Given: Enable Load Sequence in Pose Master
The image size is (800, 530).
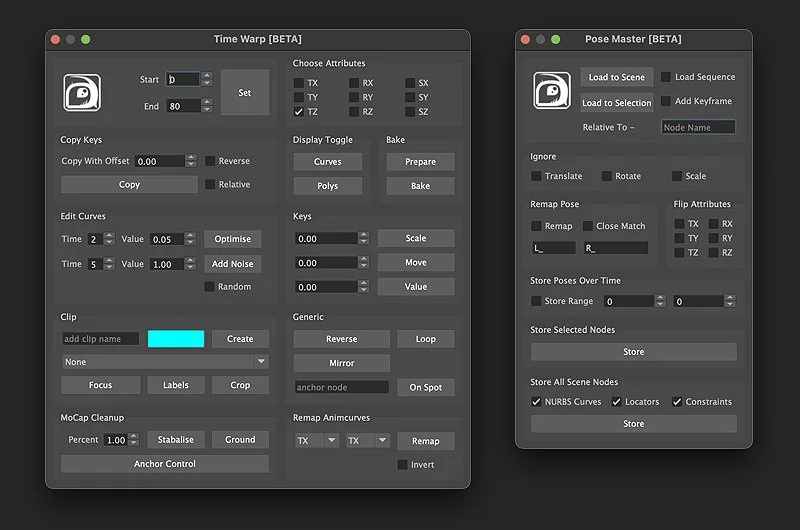Looking at the screenshot, I should pyautogui.click(x=666, y=77).
